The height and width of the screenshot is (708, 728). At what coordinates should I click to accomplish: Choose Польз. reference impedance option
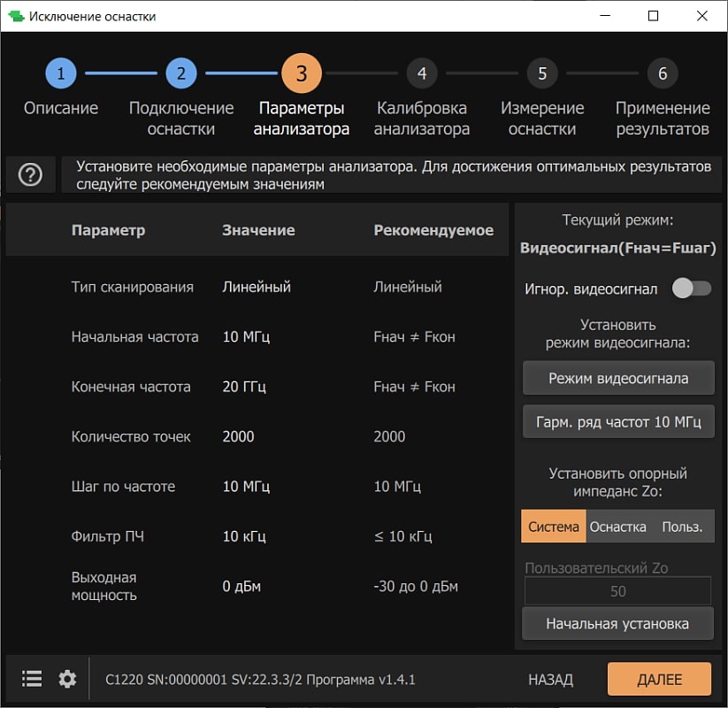click(x=682, y=526)
